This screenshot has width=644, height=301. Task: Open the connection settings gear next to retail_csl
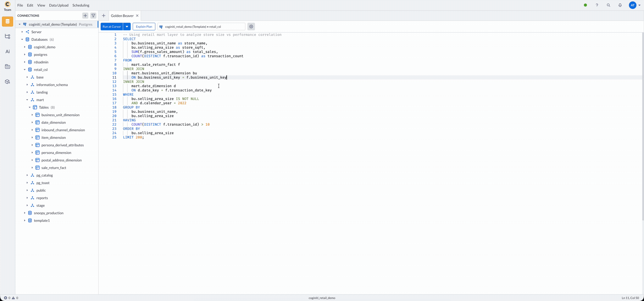tap(251, 26)
